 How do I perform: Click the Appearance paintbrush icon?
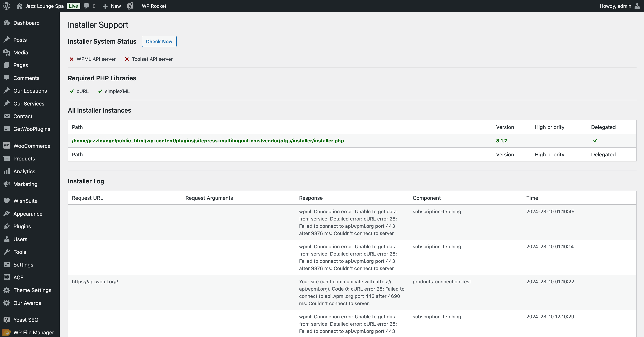7,213
